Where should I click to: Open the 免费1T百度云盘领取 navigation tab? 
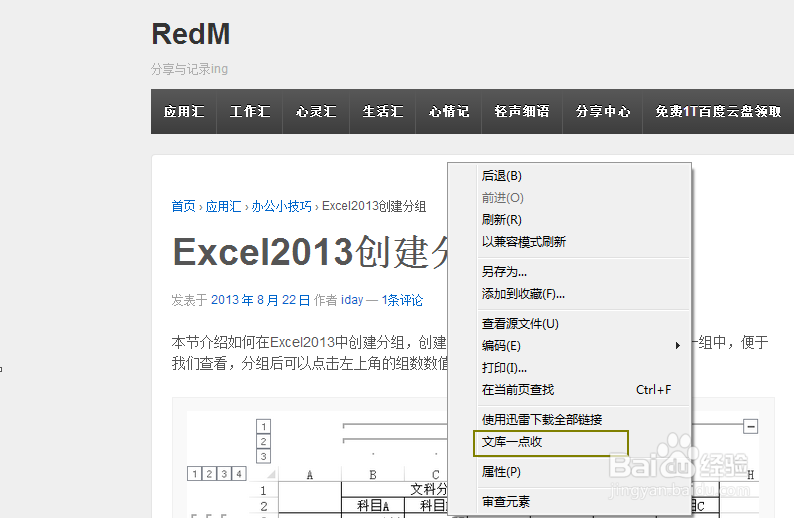(x=718, y=111)
